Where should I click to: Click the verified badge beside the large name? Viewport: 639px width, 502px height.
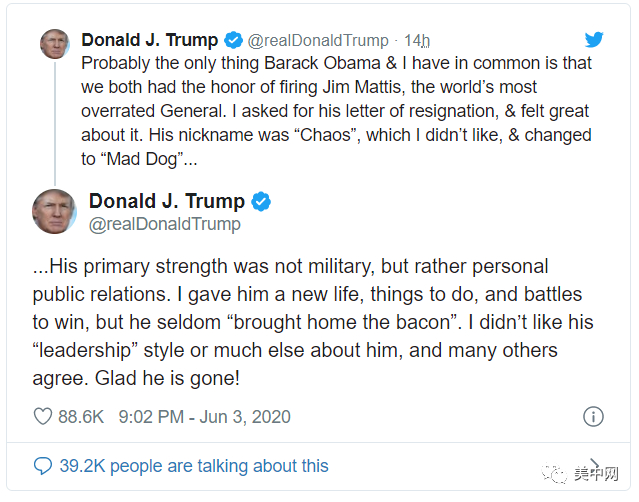(x=261, y=202)
